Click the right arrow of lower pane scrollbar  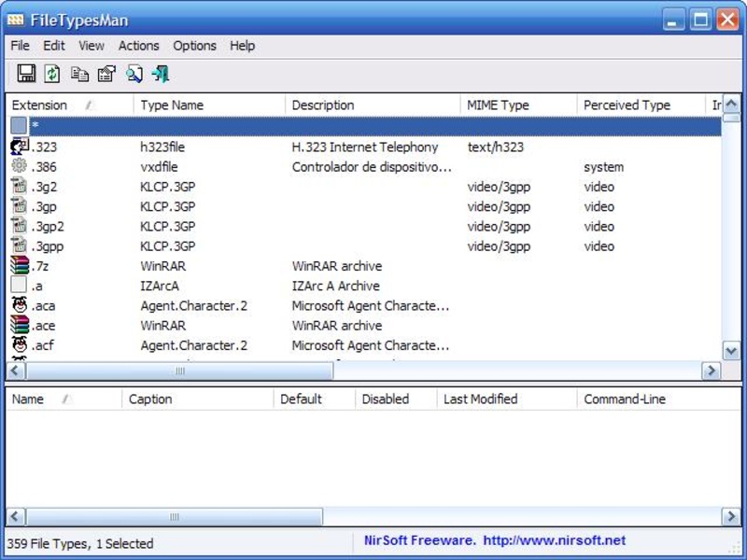pyautogui.click(x=733, y=517)
